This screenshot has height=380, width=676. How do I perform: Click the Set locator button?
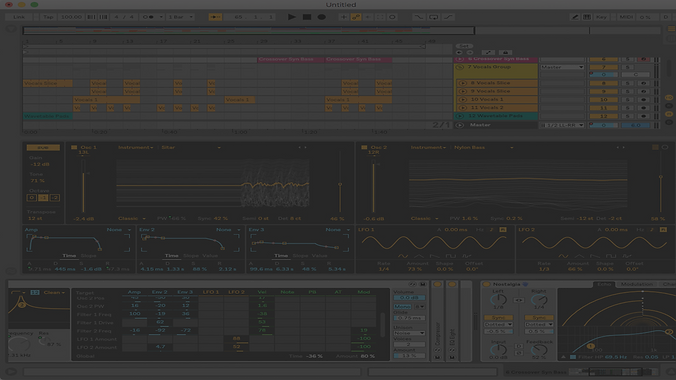(x=464, y=46)
